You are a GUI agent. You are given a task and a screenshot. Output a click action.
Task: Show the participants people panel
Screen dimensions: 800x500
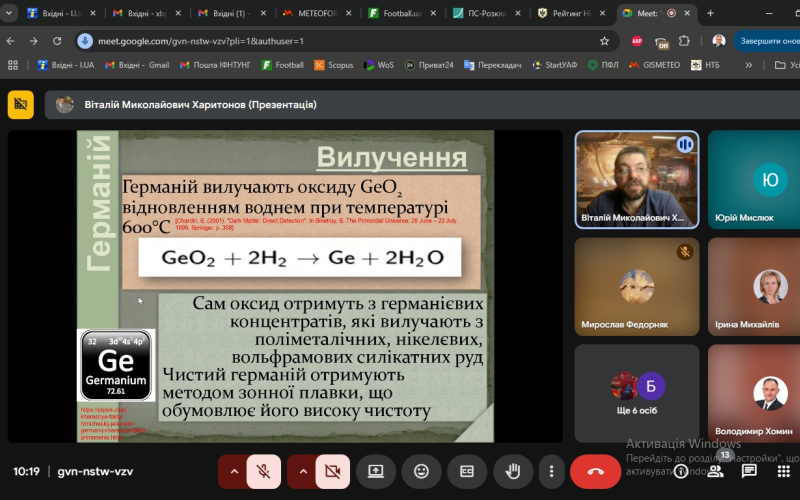pos(715,471)
